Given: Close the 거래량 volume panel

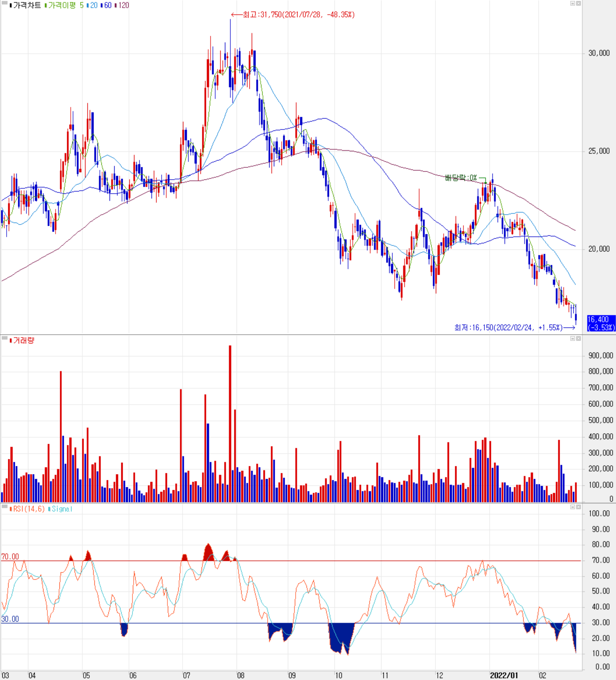Looking at the screenshot, I should click(578, 338).
